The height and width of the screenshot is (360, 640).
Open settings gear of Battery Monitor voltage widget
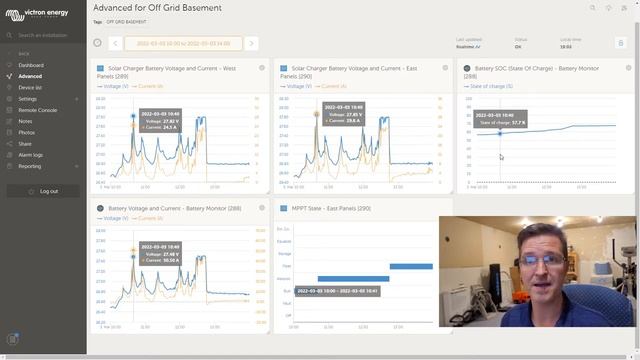click(262, 208)
